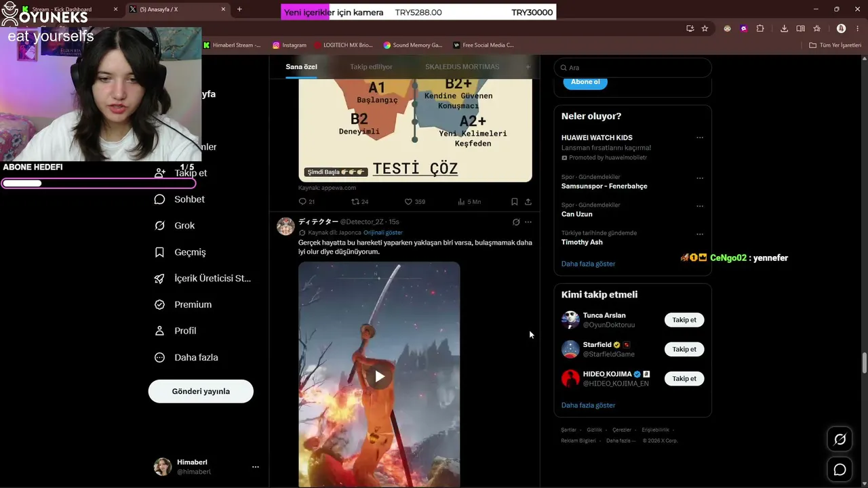Open options for Timothy Ash trend
The height and width of the screenshot is (488, 868).
click(700, 235)
